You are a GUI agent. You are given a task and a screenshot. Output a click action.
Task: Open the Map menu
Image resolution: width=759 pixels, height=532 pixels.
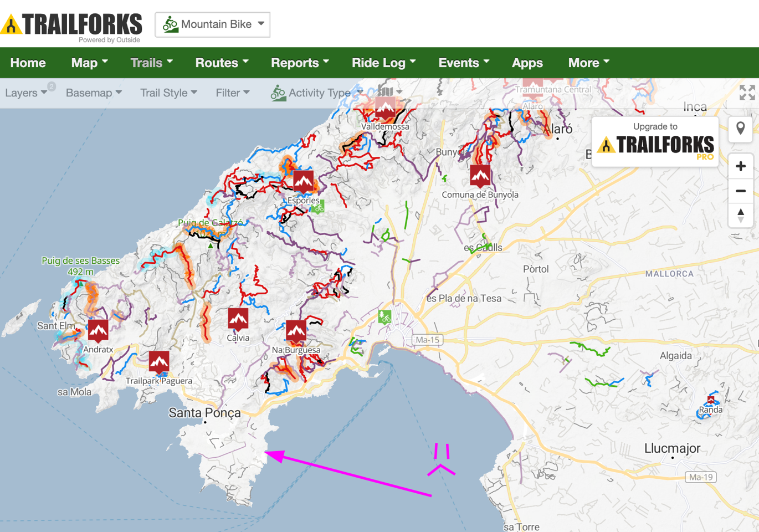[89, 63]
